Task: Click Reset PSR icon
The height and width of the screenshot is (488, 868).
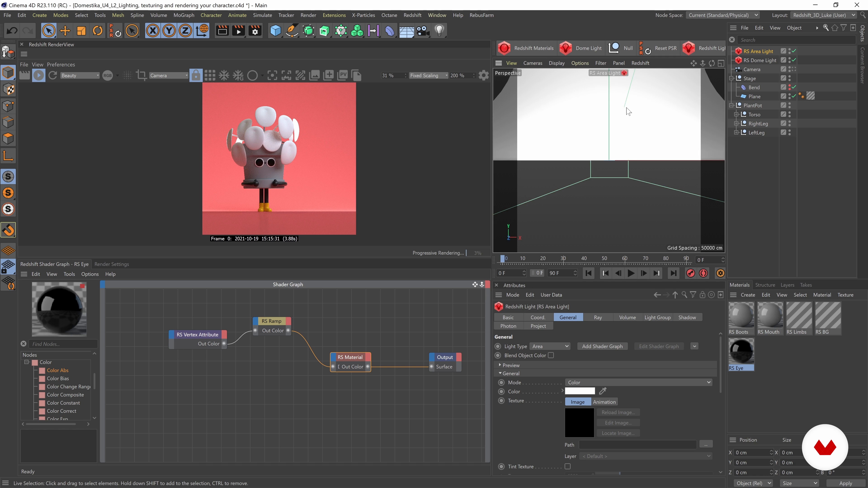Action: coord(645,48)
